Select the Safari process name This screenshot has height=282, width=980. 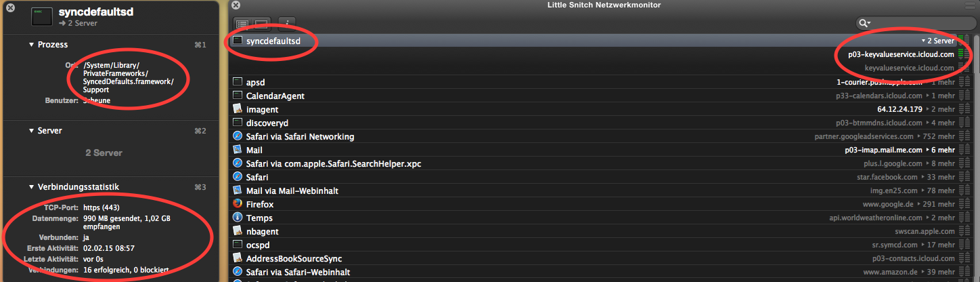(x=257, y=177)
